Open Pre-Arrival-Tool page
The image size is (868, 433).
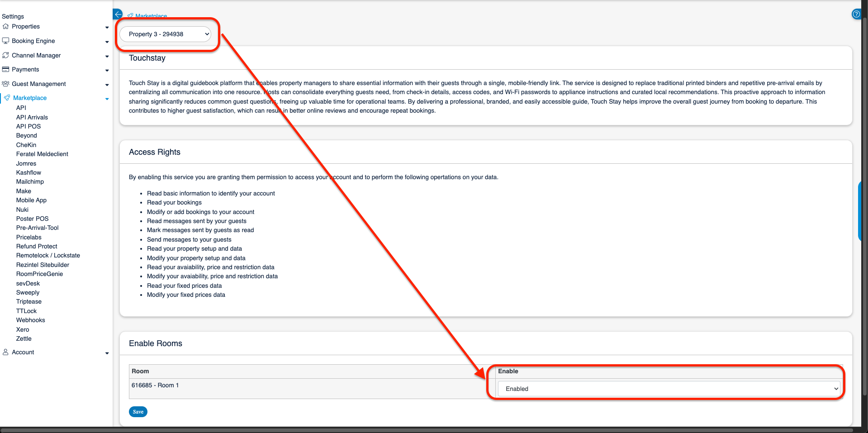(x=38, y=228)
